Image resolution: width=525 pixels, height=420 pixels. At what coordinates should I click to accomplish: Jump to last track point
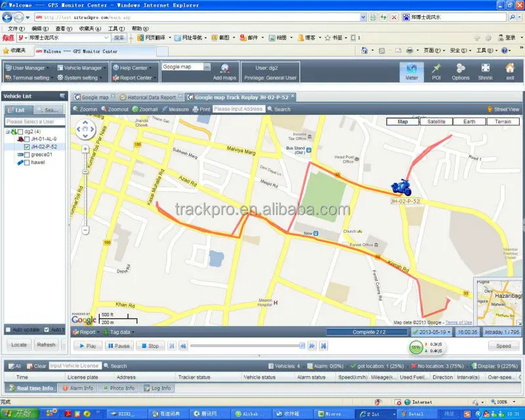[323, 346]
